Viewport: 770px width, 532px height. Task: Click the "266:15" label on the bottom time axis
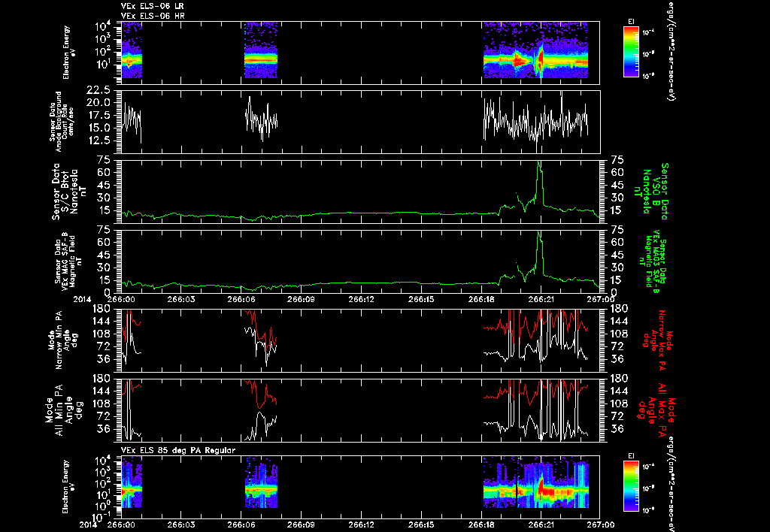[x=421, y=524]
